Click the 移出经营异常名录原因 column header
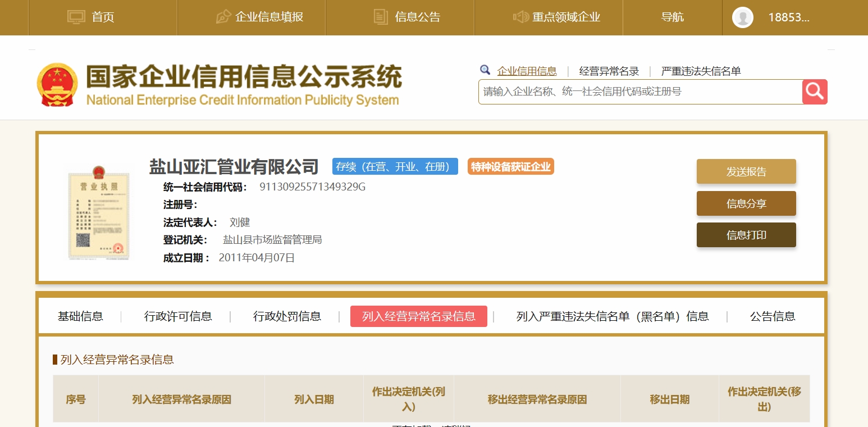 (537, 399)
